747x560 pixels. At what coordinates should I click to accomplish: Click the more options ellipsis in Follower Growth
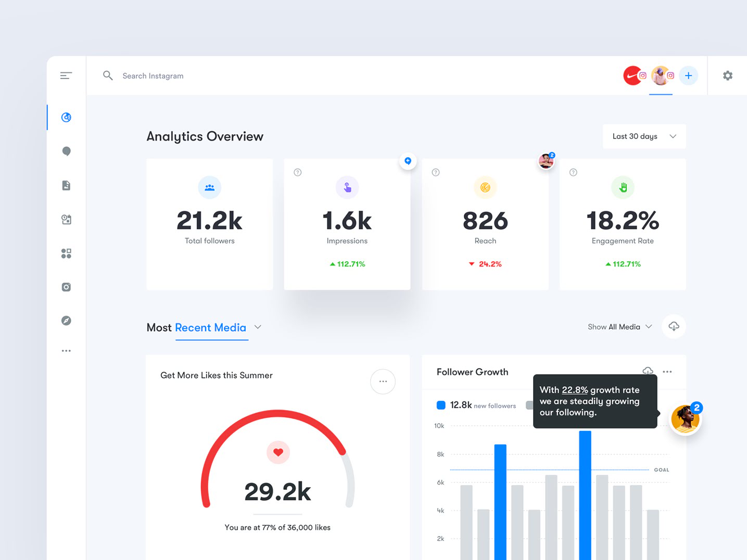(x=667, y=371)
